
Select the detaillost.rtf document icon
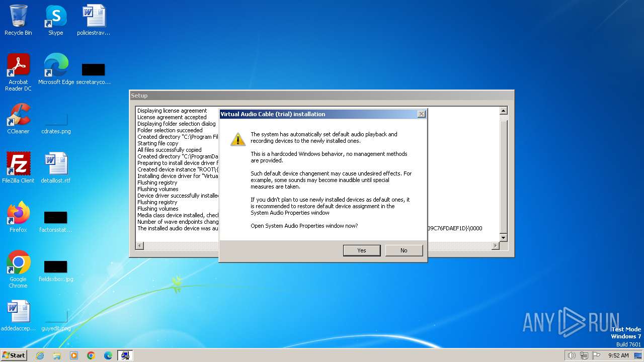pos(56,168)
